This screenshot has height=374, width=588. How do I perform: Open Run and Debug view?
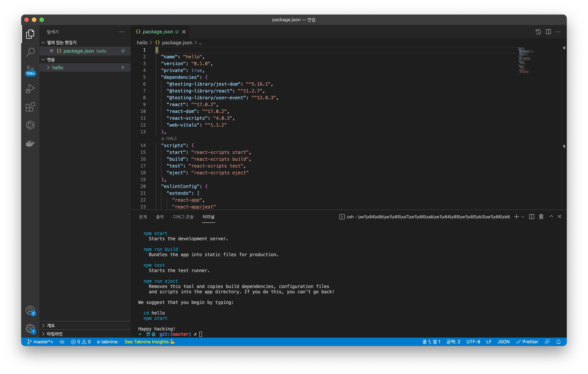pos(30,89)
